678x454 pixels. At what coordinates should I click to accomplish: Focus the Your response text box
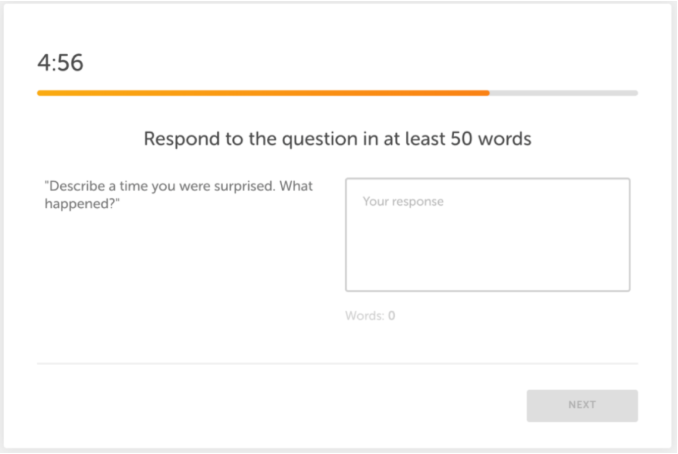tap(487, 235)
